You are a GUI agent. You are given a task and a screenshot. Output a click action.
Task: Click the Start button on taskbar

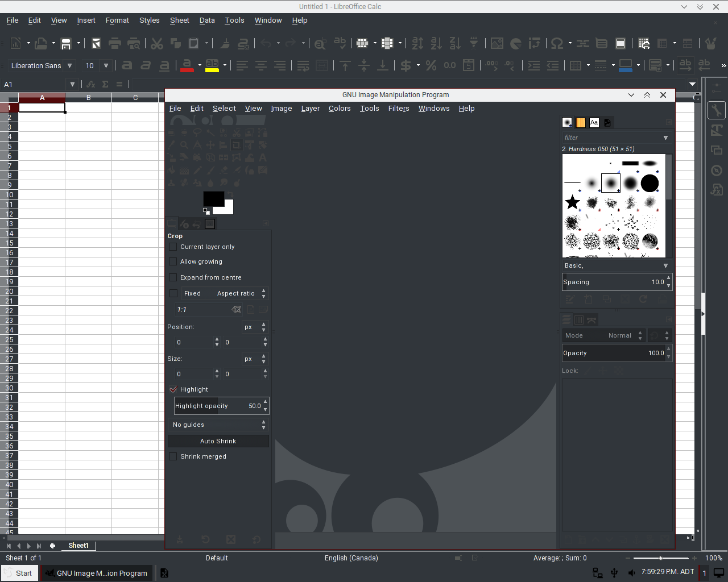[19, 573]
